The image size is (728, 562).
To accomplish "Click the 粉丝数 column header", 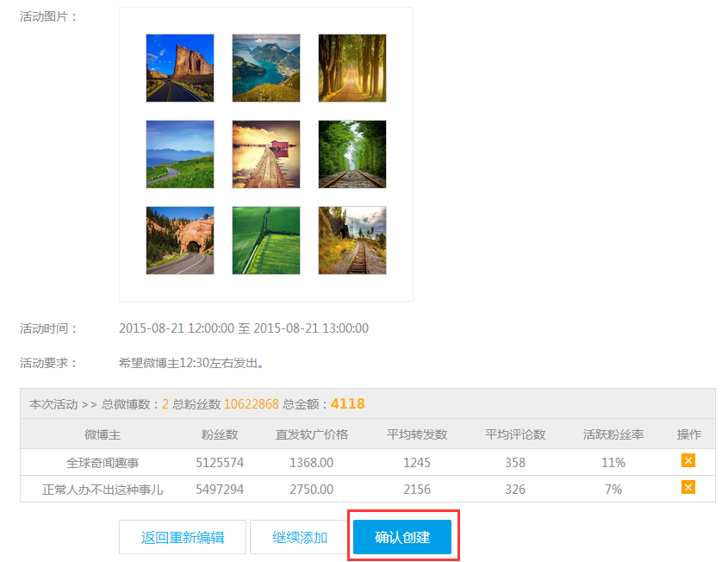I will tap(220, 434).
